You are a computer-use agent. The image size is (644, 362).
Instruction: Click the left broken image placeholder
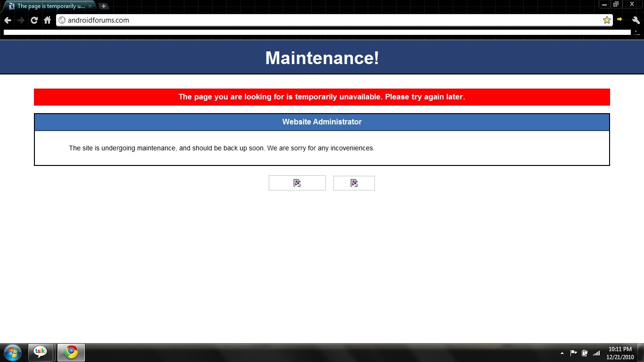pos(297,183)
